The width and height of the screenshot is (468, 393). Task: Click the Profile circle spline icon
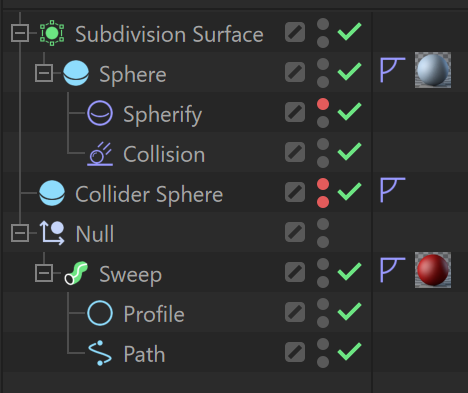click(x=100, y=313)
